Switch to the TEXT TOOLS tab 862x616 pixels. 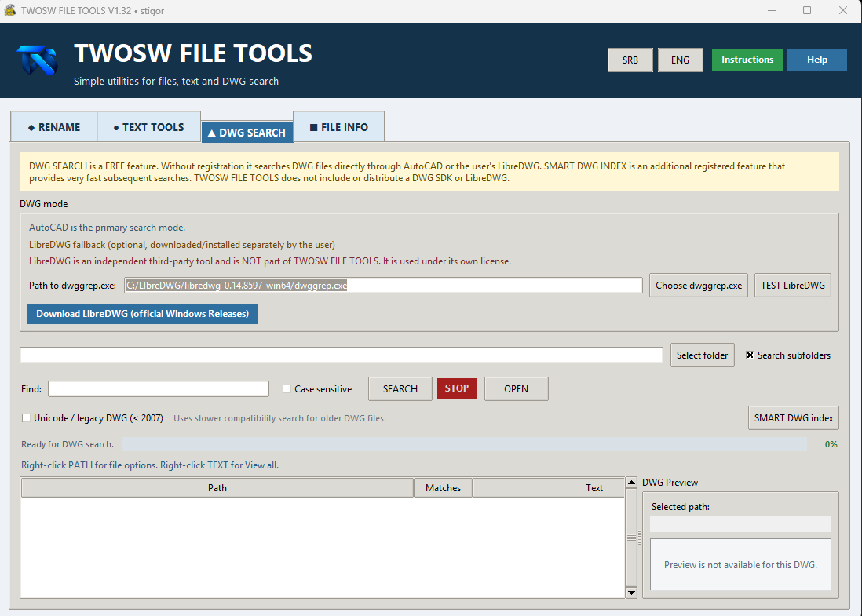149,127
